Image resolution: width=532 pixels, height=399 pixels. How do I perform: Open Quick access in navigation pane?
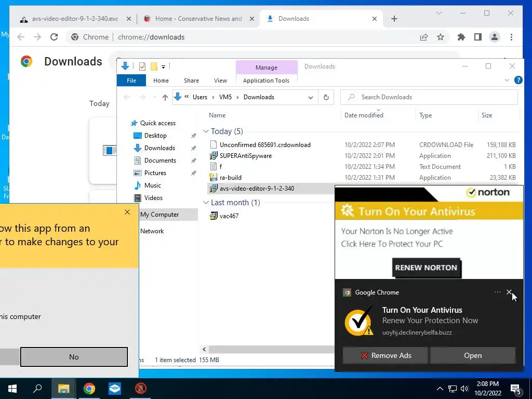(158, 123)
